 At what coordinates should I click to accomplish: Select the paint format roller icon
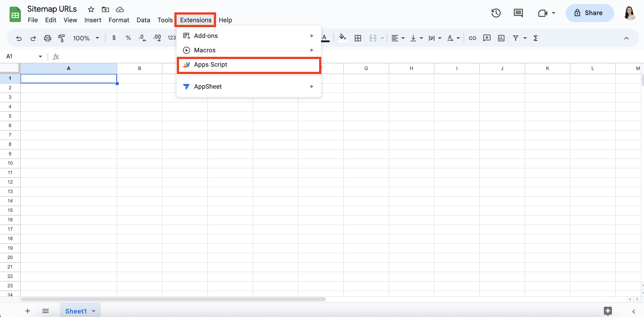61,38
